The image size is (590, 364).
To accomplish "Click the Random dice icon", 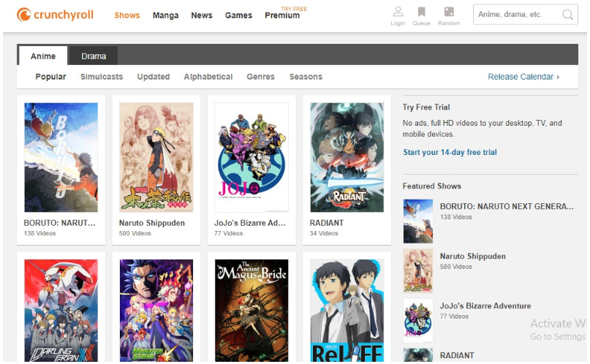I will tap(449, 12).
